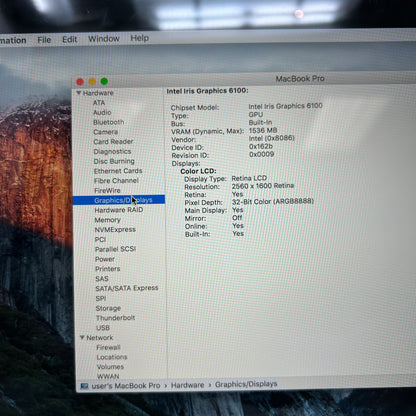
Task: Select Disc Burning in the sidebar
Action: click(114, 161)
